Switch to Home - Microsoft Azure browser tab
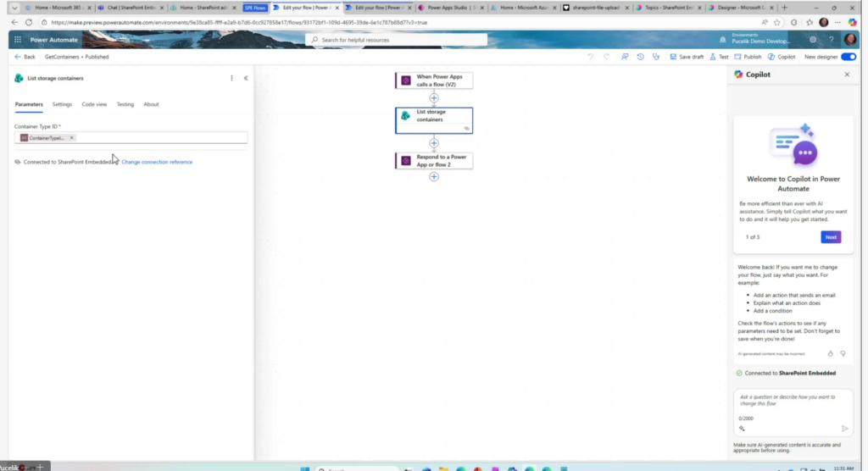 click(523, 8)
